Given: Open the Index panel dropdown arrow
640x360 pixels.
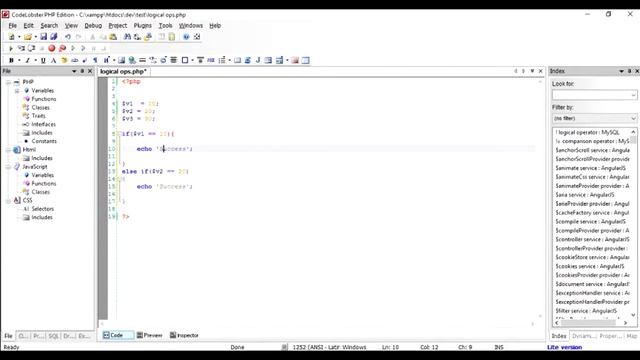Looking at the screenshot, I should [621, 71].
